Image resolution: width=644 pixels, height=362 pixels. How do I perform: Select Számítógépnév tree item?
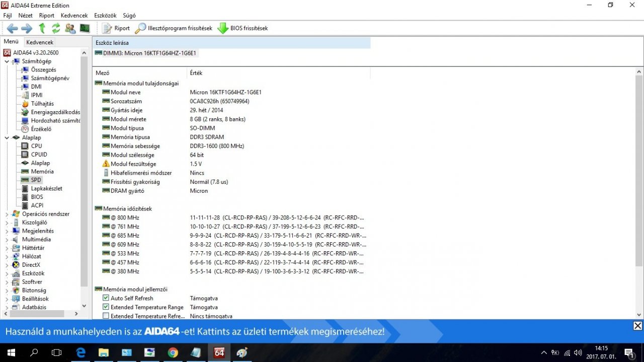pyautogui.click(x=50, y=78)
